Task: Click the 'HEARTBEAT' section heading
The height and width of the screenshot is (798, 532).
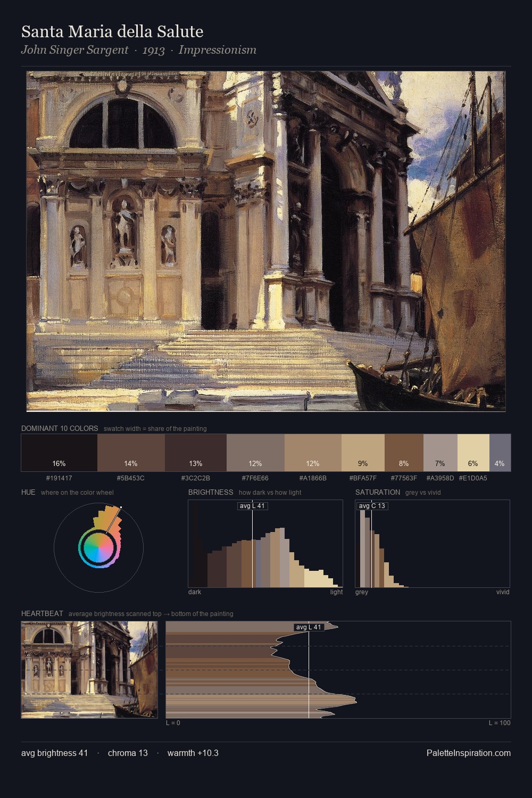Action: (x=42, y=613)
